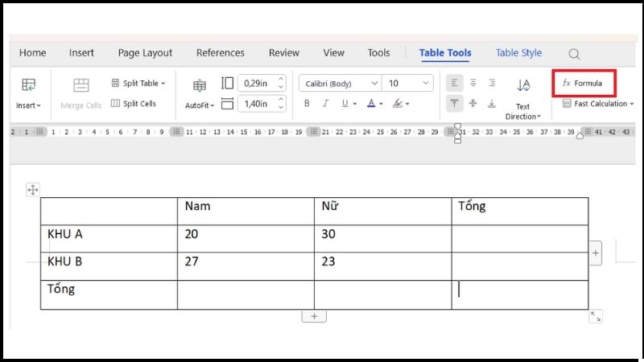The image size is (644, 362).
Task: Click the highlight color pen icon
Action: click(x=397, y=104)
